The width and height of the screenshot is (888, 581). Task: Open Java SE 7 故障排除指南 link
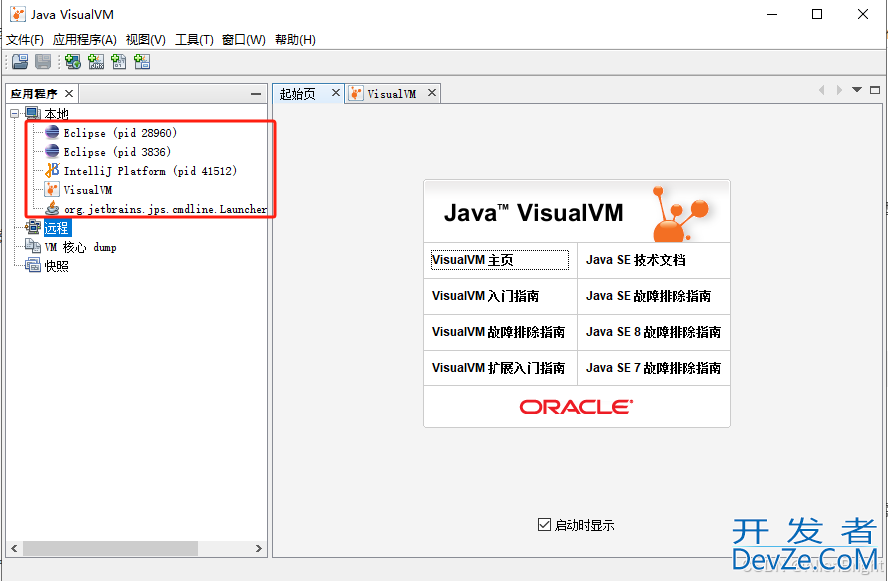point(654,368)
